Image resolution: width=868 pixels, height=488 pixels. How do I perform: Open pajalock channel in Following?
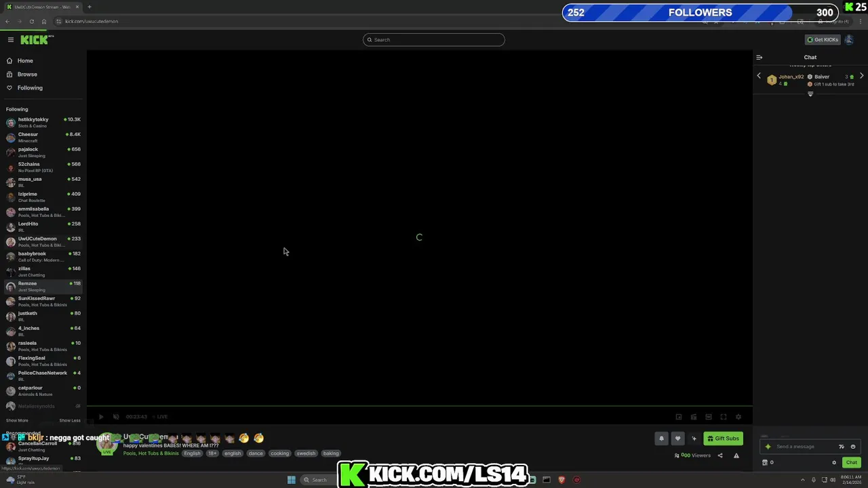(x=43, y=152)
